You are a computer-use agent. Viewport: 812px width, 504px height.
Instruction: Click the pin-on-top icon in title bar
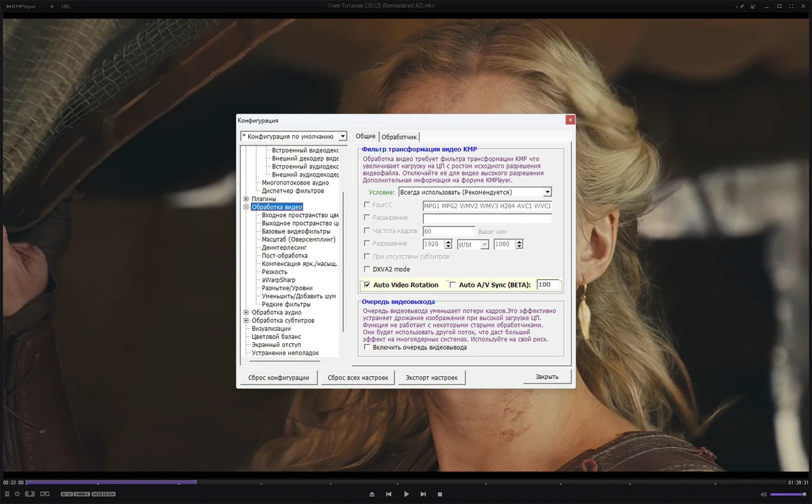pyautogui.click(x=742, y=6)
